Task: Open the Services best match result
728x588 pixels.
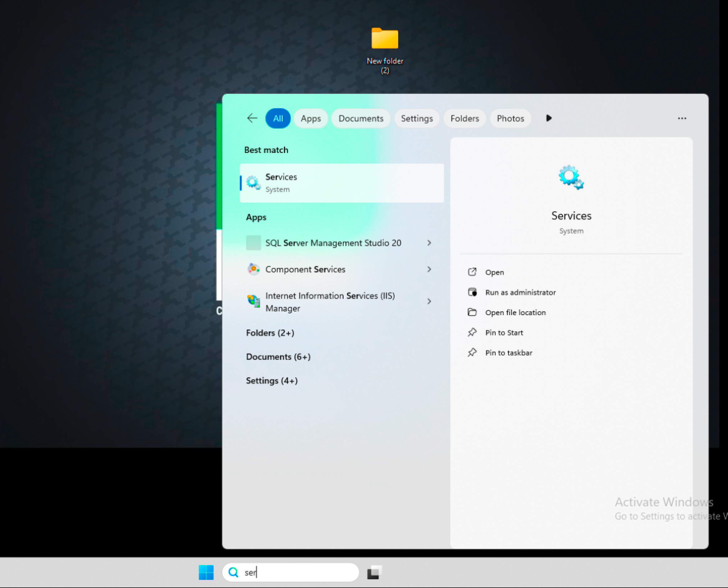Action: click(342, 183)
